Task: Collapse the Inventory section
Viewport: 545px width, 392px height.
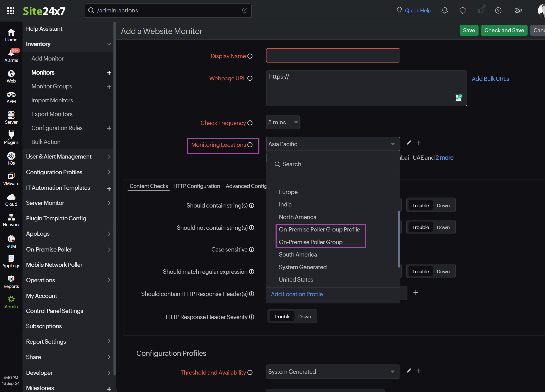Action: click(109, 44)
